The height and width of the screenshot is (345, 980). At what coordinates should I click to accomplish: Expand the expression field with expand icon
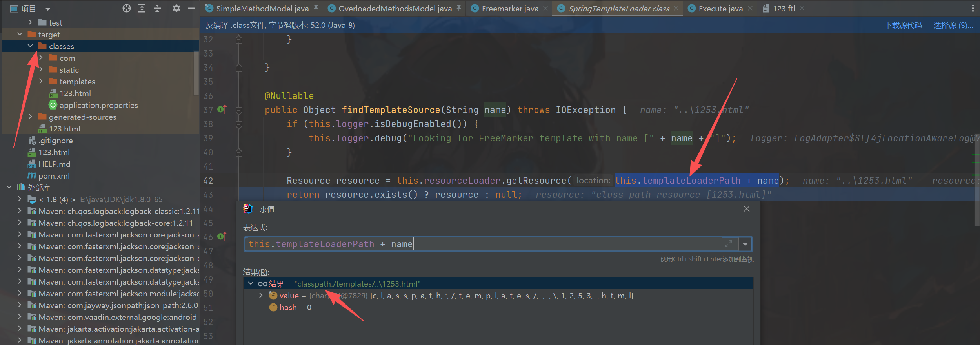click(x=728, y=244)
